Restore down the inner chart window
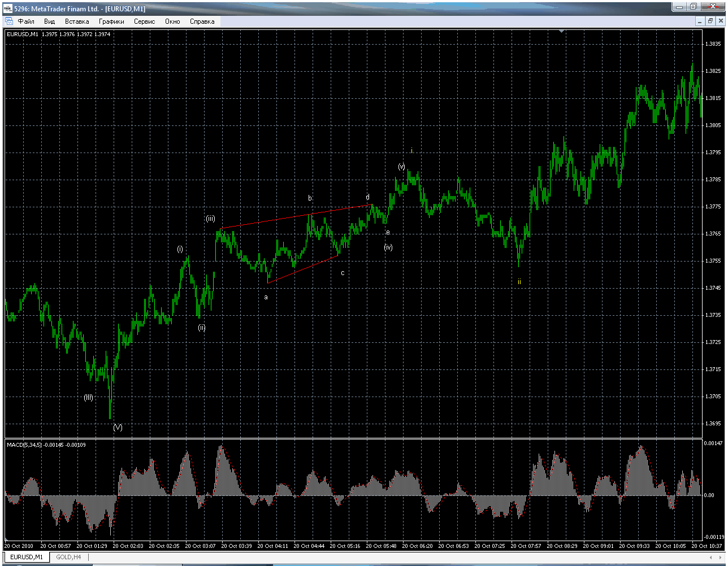Screen dimensions: 728x566 710,21
